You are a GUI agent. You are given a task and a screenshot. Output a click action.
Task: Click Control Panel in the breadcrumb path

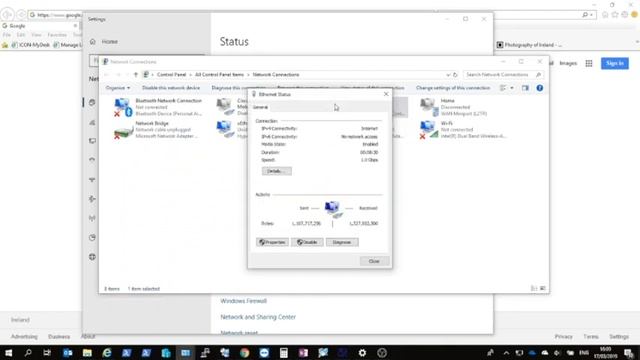[171, 75]
